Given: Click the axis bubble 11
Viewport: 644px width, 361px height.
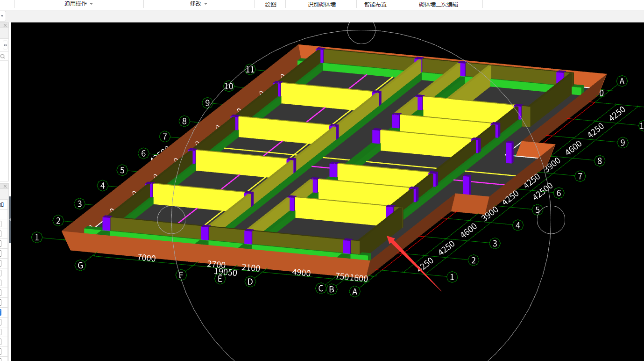Looking at the screenshot, I should pyautogui.click(x=250, y=70).
